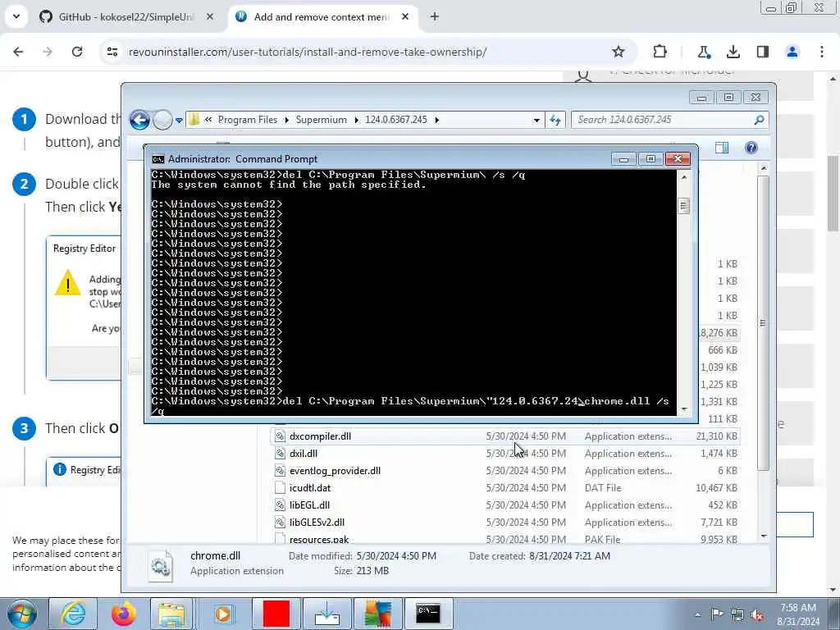The width and height of the screenshot is (840, 630).
Task: Toggle the Explorer preview pane icon
Action: coord(722,148)
